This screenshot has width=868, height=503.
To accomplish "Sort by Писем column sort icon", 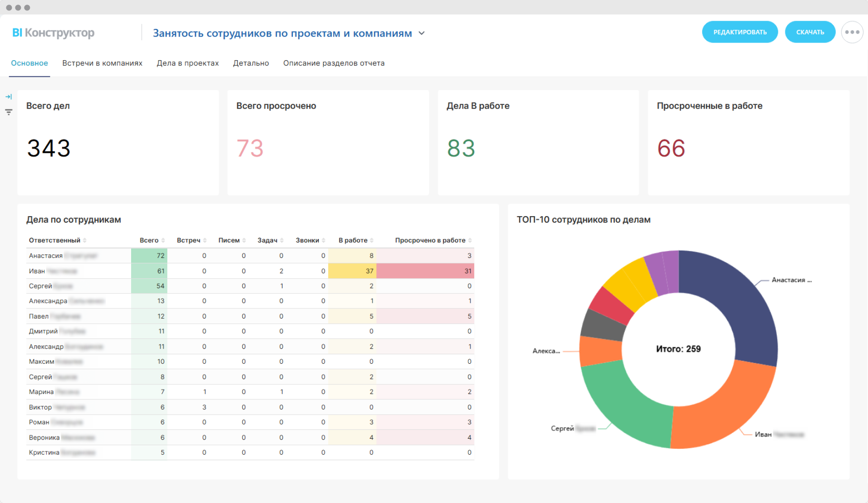I will coord(244,241).
